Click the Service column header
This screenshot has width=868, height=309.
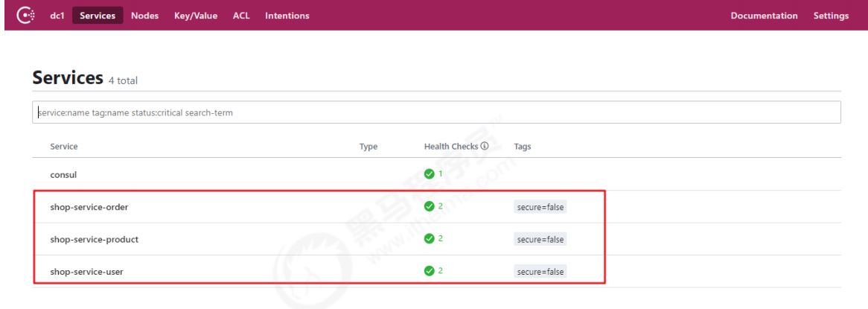click(64, 146)
